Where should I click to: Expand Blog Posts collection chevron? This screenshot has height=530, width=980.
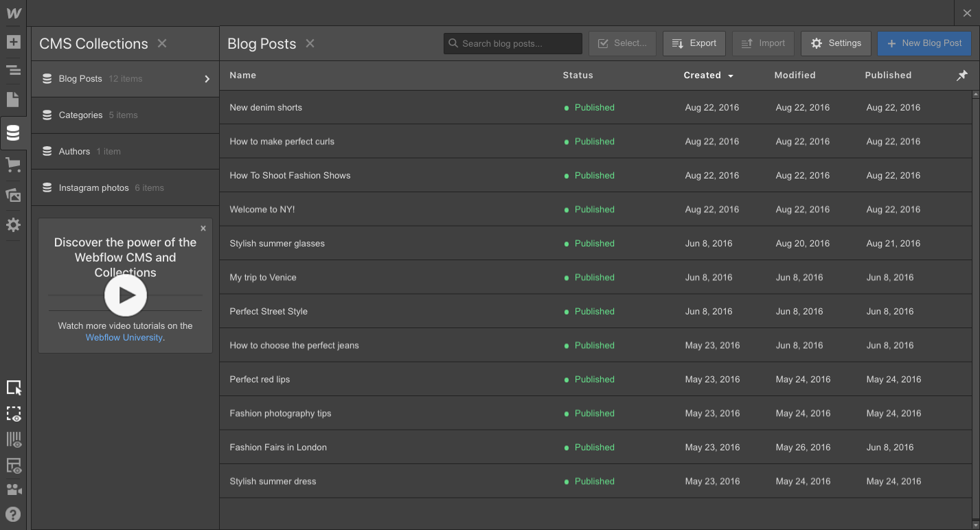coord(207,79)
